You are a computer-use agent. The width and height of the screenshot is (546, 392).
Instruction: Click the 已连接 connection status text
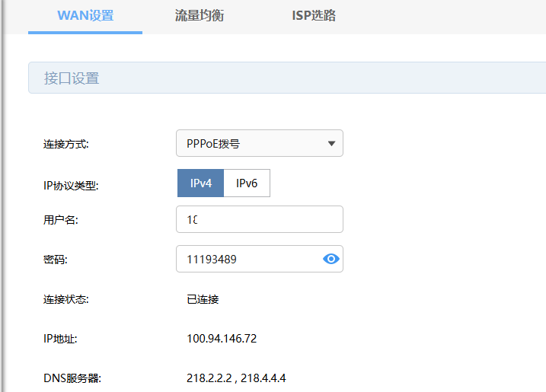(203, 299)
